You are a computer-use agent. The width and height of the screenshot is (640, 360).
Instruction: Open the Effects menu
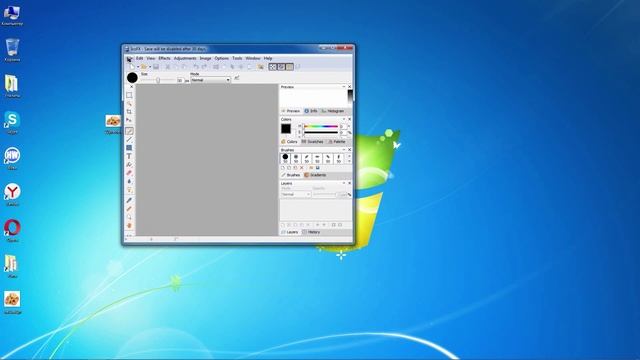[x=164, y=58]
